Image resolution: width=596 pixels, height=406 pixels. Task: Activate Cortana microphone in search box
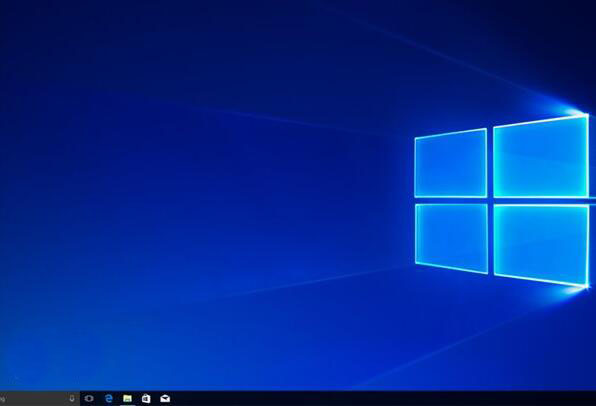point(72,398)
